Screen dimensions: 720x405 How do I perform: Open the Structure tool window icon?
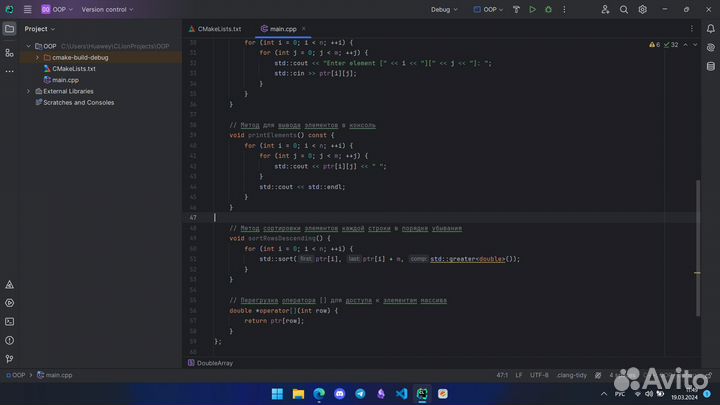(x=9, y=53)
